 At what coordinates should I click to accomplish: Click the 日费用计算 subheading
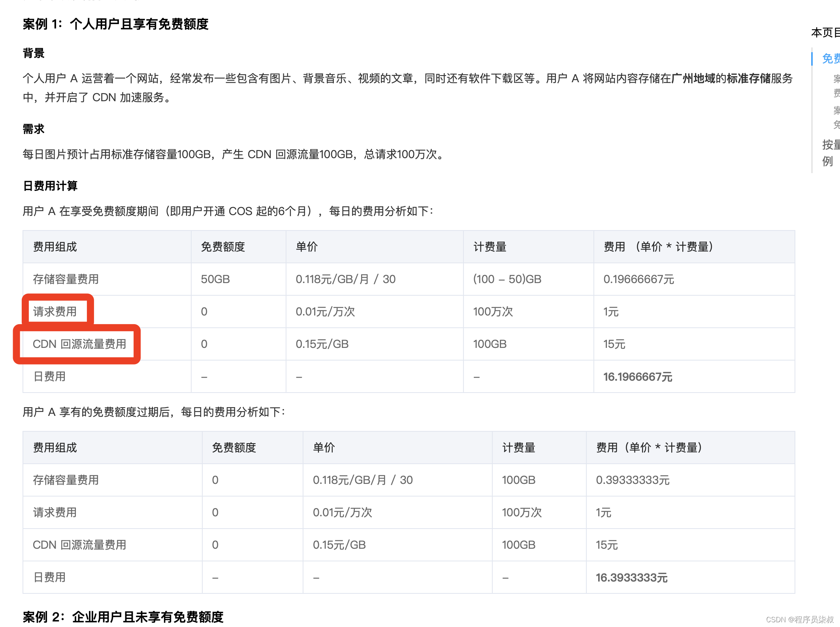click(x=50, y=186)
